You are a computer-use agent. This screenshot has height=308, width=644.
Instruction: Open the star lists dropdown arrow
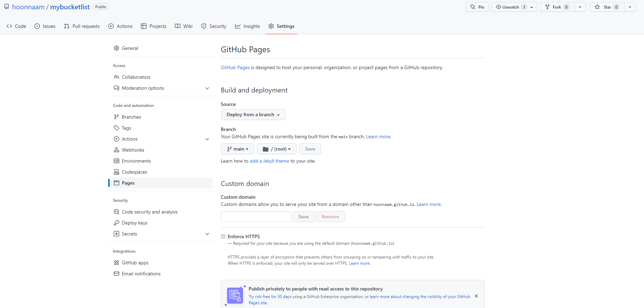point(630,7)
